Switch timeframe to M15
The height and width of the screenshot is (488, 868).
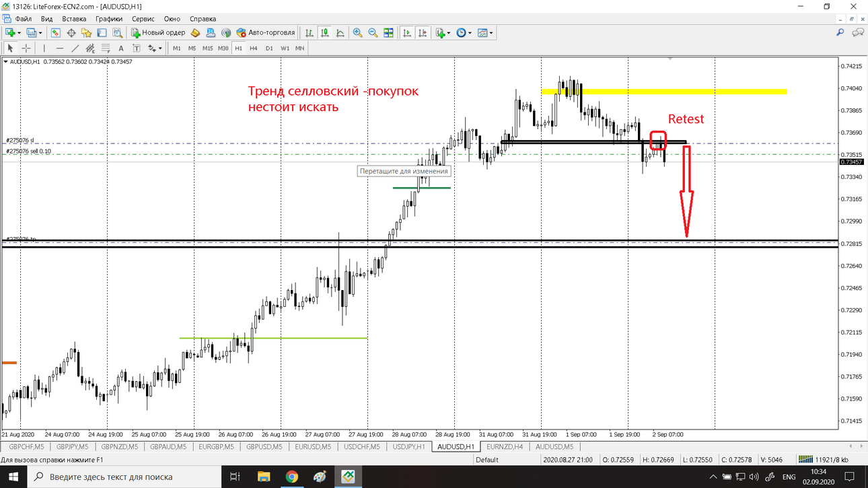point(208,48)
